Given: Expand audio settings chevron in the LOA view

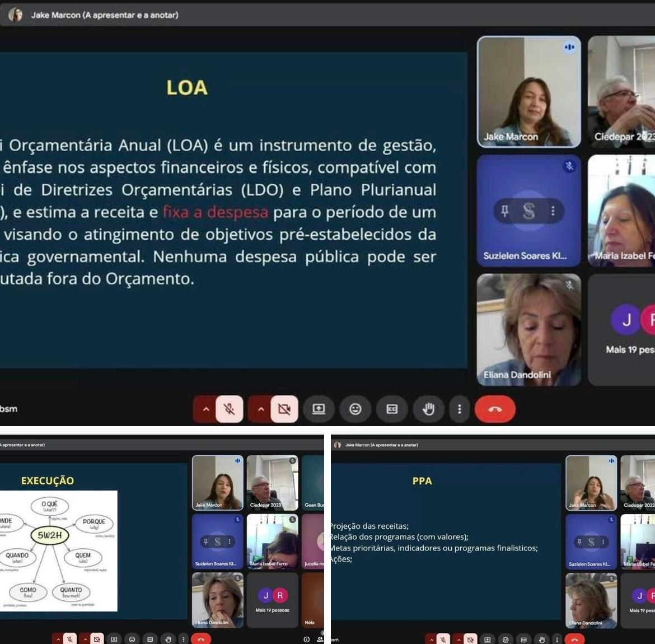Looking at the screenshot, I should [x=205, y=409].
